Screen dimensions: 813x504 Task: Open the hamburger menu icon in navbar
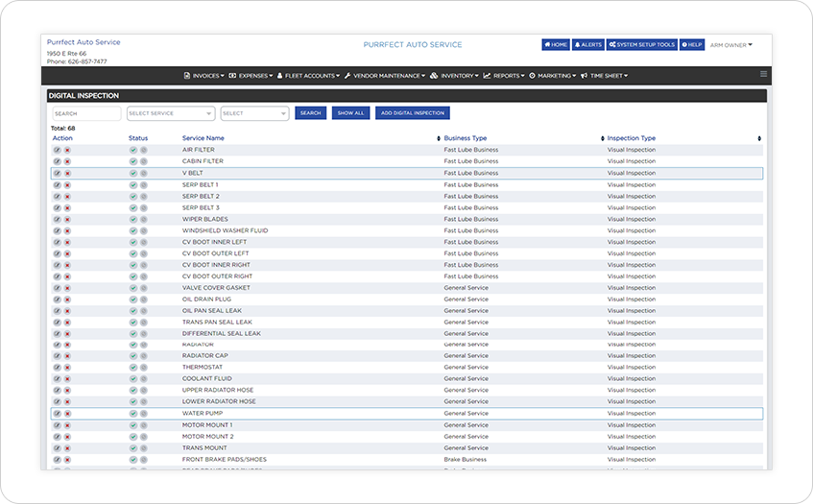pos(763,74)
